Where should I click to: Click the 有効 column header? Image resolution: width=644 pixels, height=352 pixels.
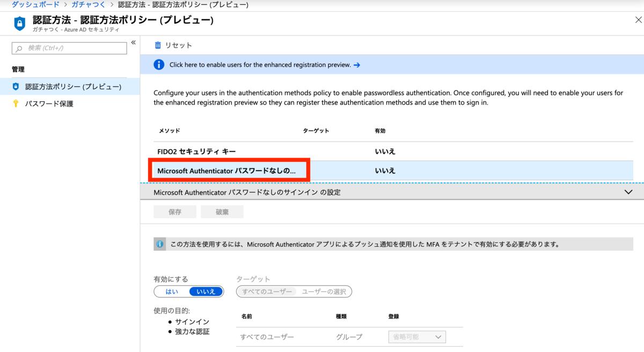(x=380, y=131)
